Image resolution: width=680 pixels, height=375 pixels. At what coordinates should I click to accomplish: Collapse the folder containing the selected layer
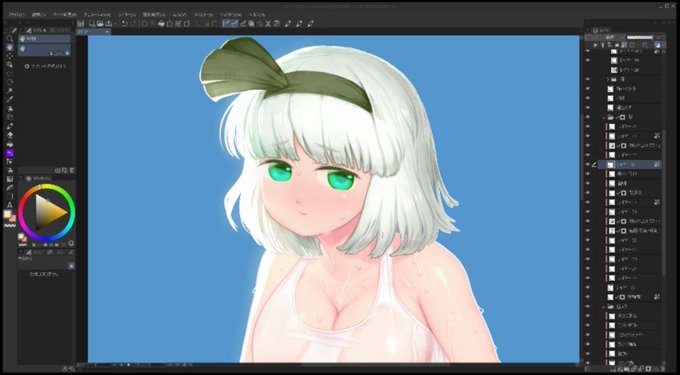coord(603,117)
